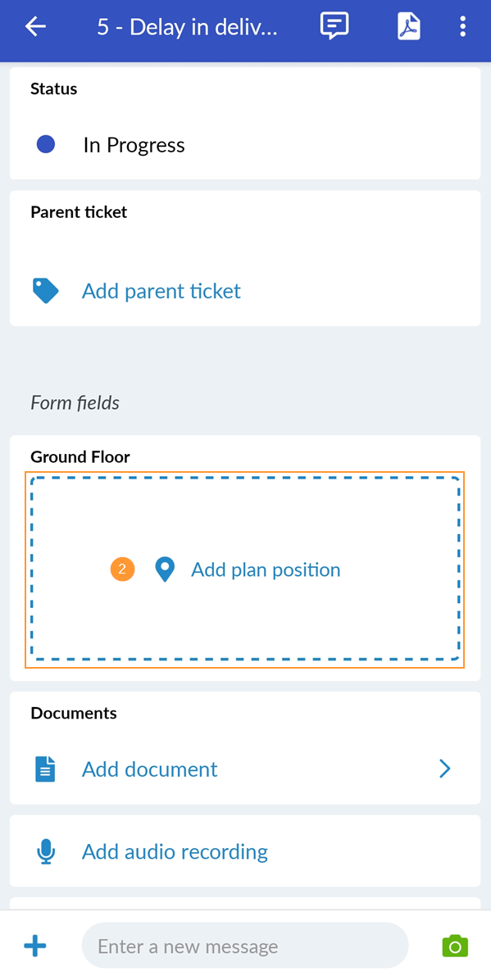
Task: Expand the Add document row chevron
Action: [x=444, y=769]
